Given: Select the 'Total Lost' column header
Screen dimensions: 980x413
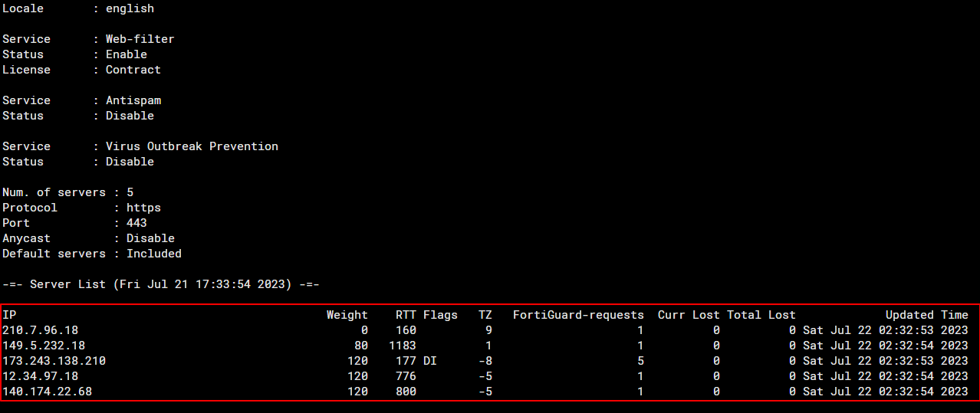Looking at the screenshot, I should (x=761, y=315).
